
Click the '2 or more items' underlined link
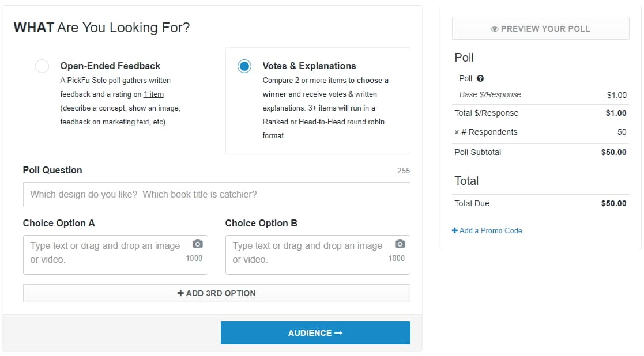pos(321,81)
